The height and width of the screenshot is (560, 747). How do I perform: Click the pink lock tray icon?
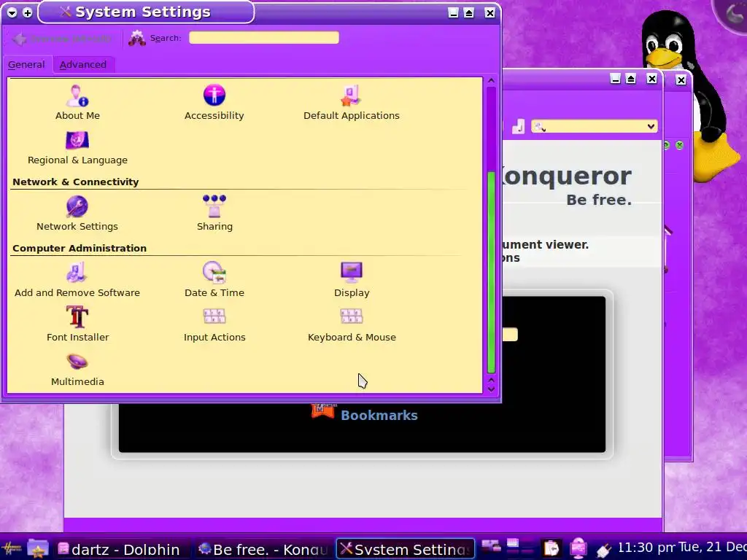coord(578,548)
